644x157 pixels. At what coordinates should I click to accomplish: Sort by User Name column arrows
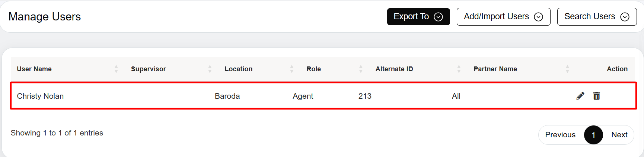click(x=116, y=69)
